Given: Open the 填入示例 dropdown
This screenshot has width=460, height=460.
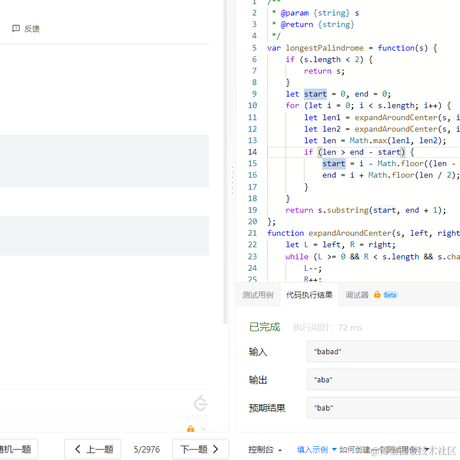Looking at the screenshot, I should [x=316, y=450].
